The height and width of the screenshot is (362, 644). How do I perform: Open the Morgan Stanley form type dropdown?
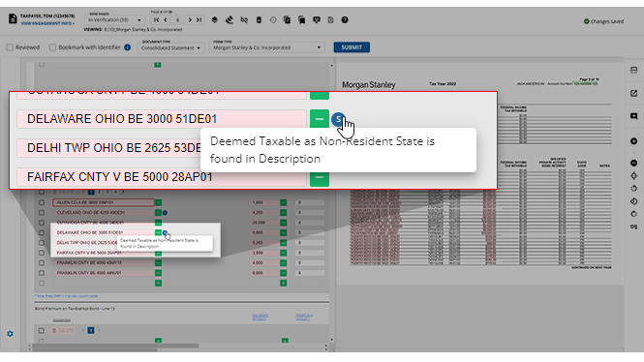click(267, 47)
